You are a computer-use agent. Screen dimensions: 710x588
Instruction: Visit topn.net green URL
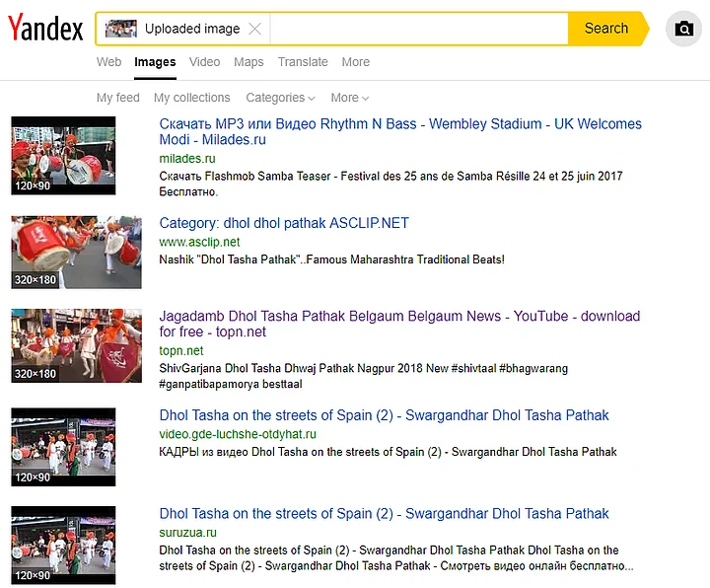click(181, 350)
